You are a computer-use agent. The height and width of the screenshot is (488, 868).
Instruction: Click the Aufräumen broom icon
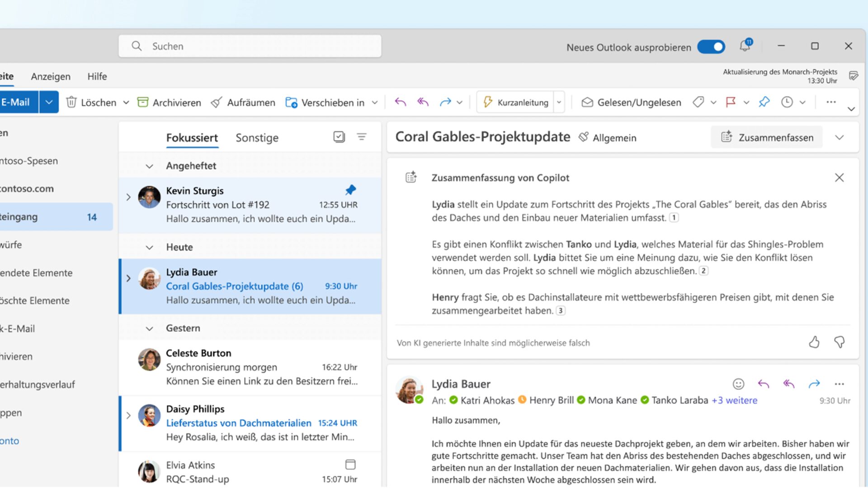(x=217, y=102)
